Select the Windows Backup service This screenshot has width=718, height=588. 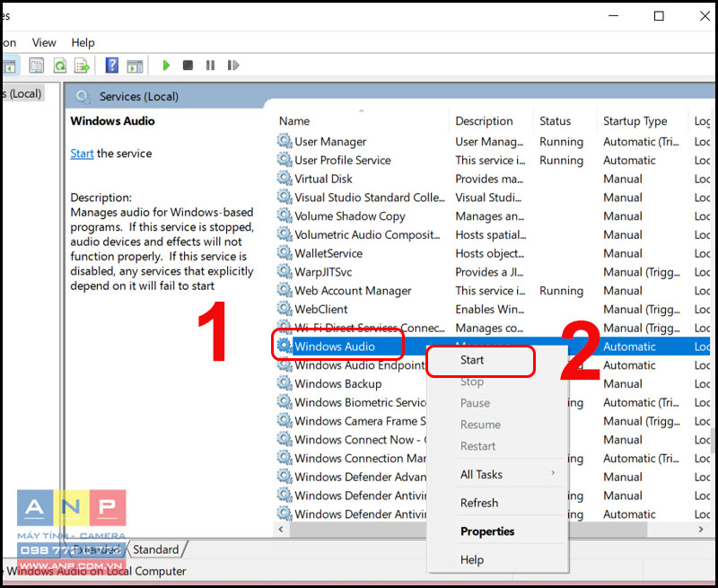coord(338,383)
